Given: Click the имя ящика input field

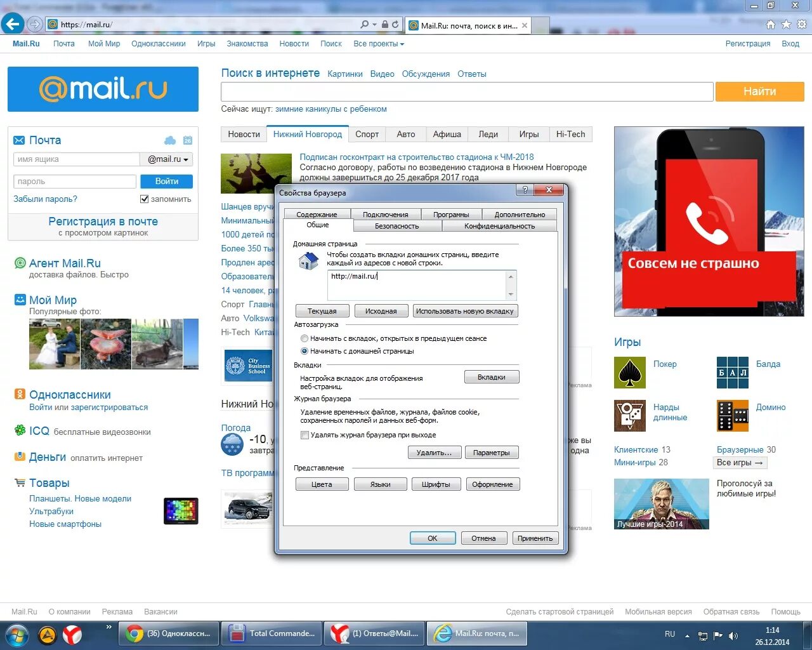Looking at the screenshot, I should coord(76,159).
